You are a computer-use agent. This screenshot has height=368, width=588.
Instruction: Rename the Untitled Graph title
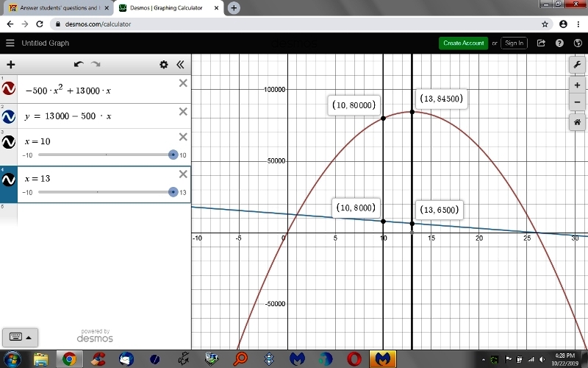click(46, 43)
